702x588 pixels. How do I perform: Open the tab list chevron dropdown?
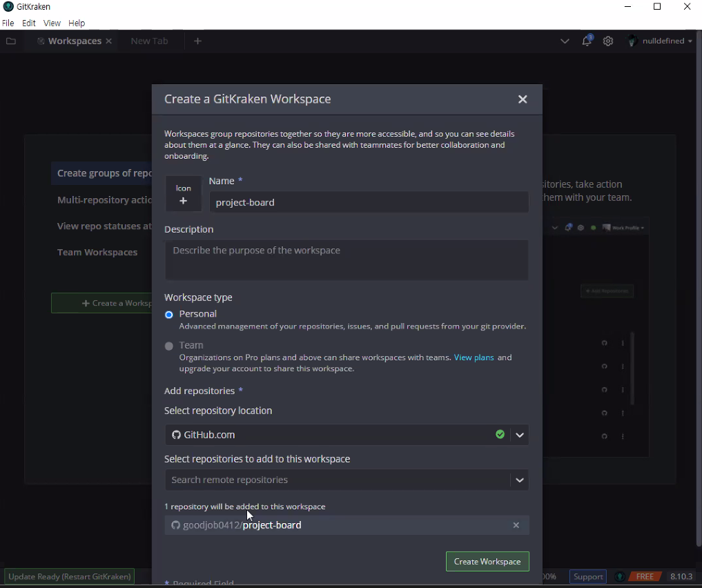pos(565,41)
